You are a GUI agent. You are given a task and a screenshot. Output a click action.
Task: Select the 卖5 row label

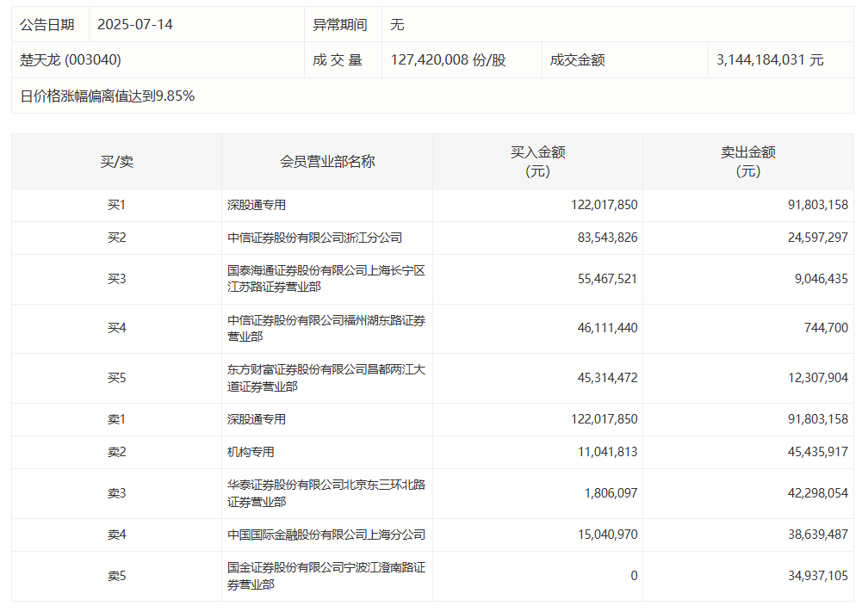pos(117,576)
